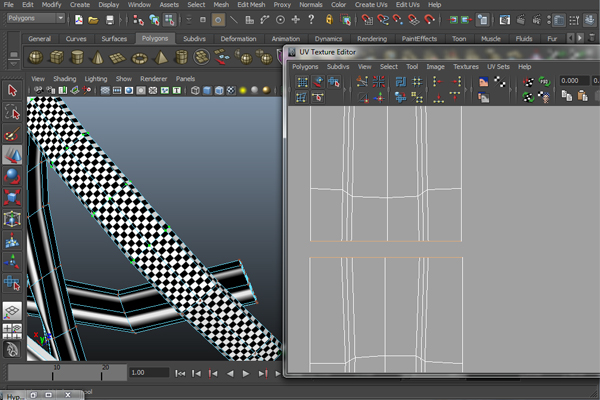Toggle display image icon in UV editor
This screenshot has width=600, height=400.
[483, 82]
